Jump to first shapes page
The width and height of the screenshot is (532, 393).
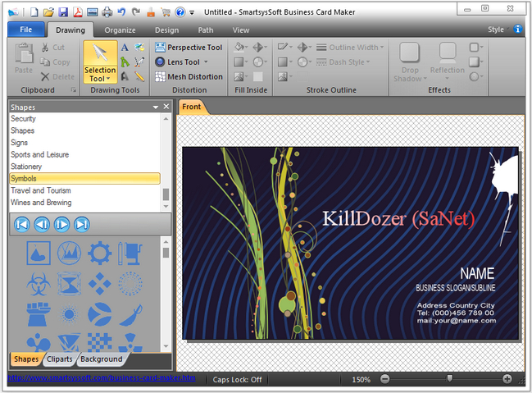coord(22,225)
